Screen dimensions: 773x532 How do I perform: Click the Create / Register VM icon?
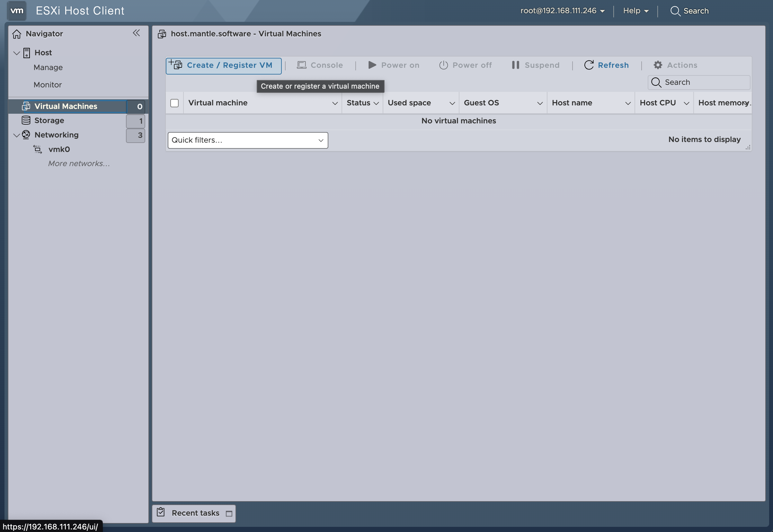click(x=175, y=64)
